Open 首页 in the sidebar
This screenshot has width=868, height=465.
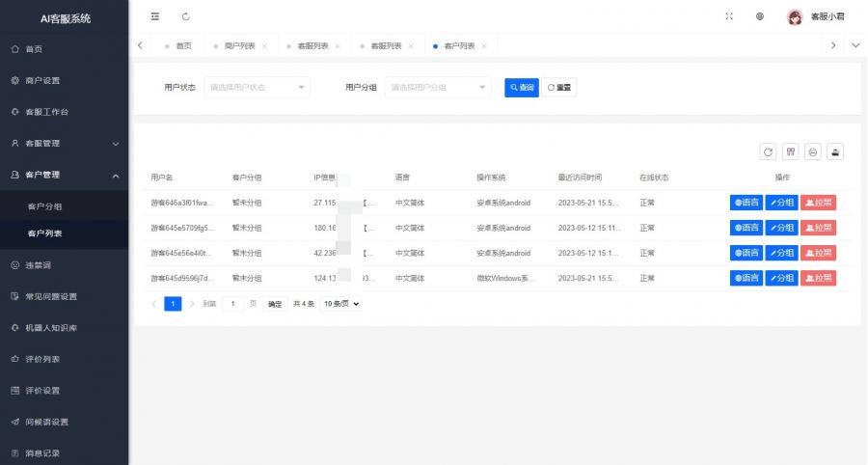point(65,49)
